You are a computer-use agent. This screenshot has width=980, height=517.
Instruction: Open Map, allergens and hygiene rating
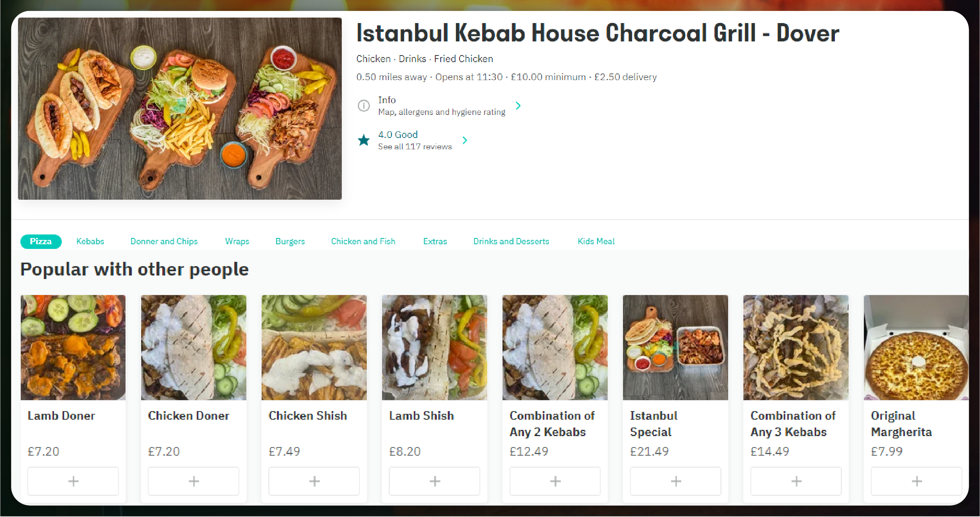(x=442, y=112)
